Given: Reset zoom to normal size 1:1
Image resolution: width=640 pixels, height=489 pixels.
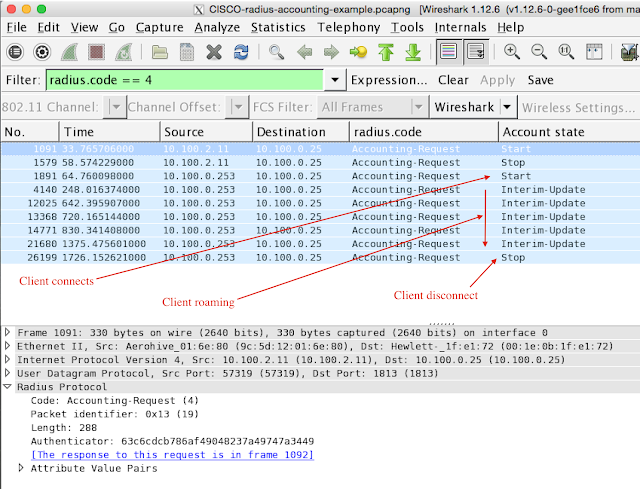Looking at the screenshot, I should 566,52.
